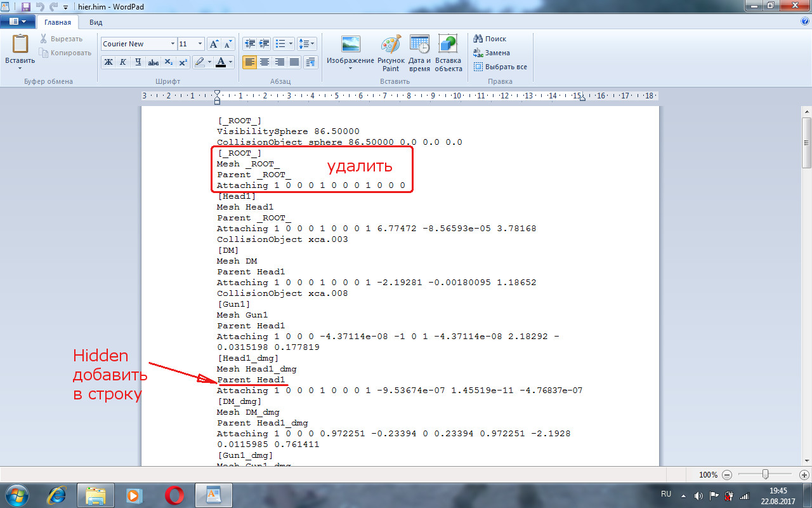Screen dimensions: 812x508
Task: Open the Opera browser from the taskbar
Action: coord(174,495)
